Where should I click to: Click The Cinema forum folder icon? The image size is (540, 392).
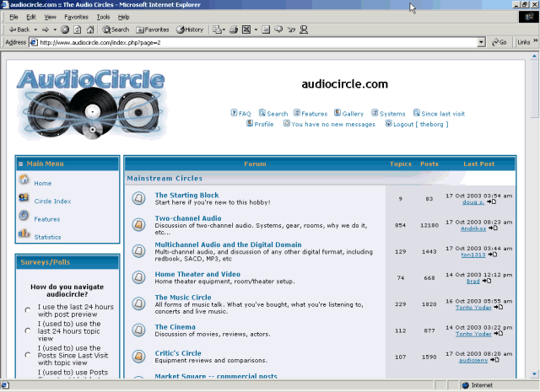138,330
